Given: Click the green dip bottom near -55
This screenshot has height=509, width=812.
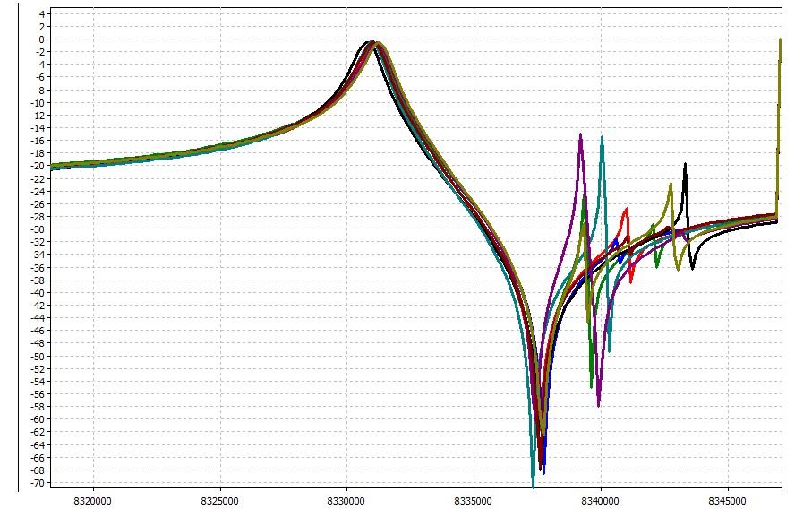Looking at the screenshot, I should click(x=592, y=386).
